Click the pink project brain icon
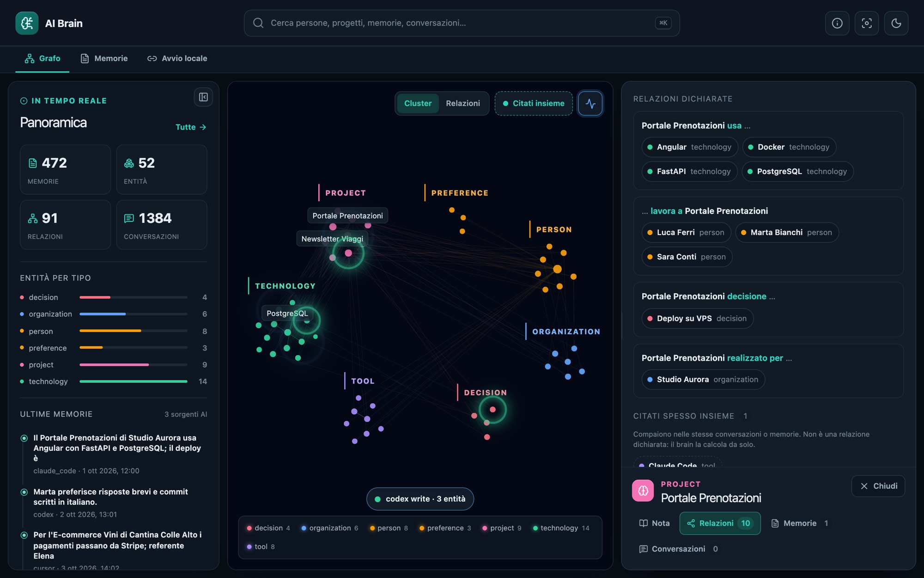Image resolution: width=924 pixels, height=578 pixels. [x=643, y=491]
